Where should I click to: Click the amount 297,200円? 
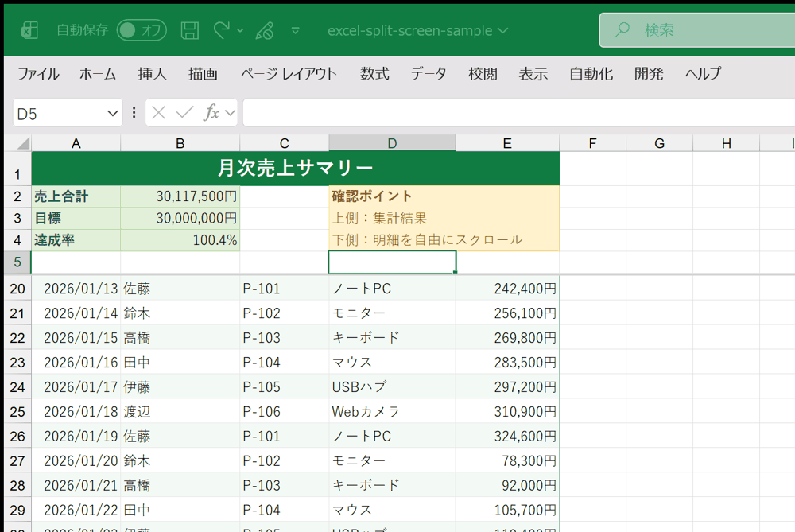[x=507, y=387]
